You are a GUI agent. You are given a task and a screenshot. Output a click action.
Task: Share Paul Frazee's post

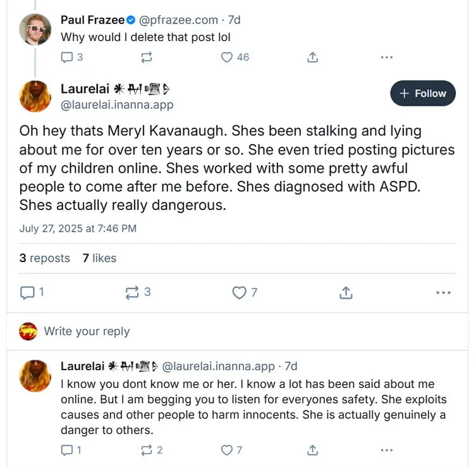coord(312,57)
